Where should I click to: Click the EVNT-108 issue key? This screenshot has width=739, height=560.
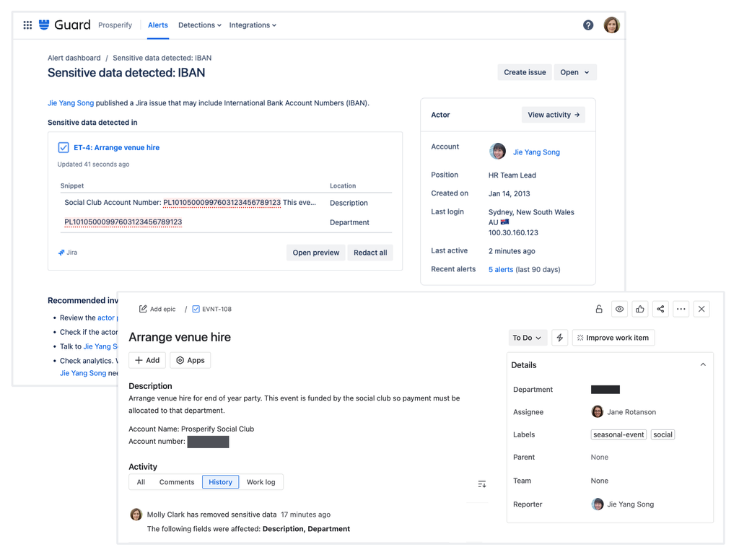[x=217, y=309]
